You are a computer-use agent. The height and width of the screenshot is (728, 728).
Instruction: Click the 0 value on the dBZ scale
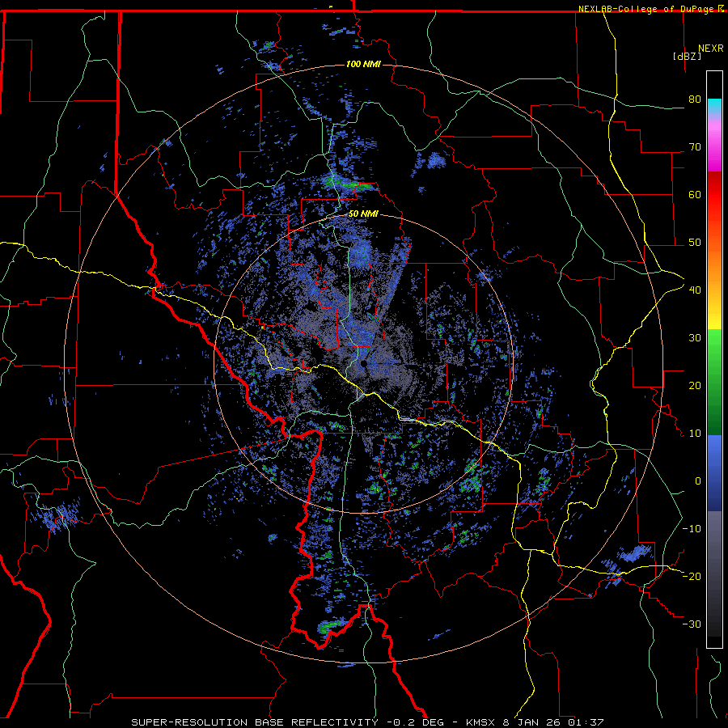point(698,481)
